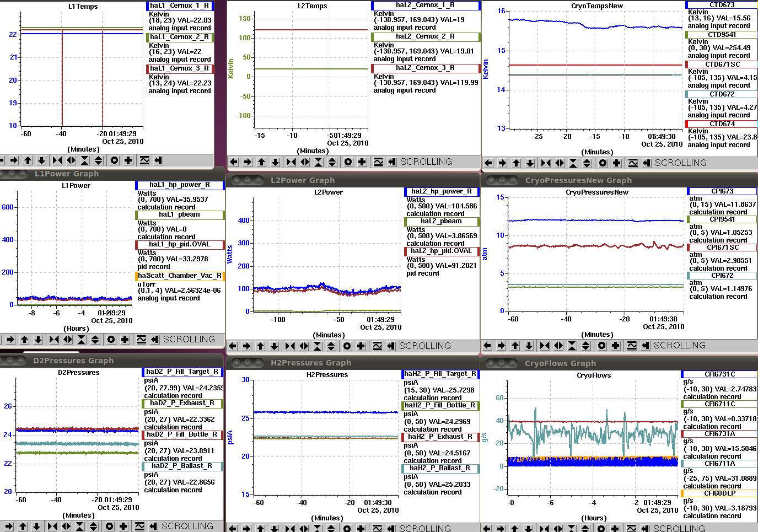
Task: Select the haL1_pbeam legend entry
Action: point(180,215)
